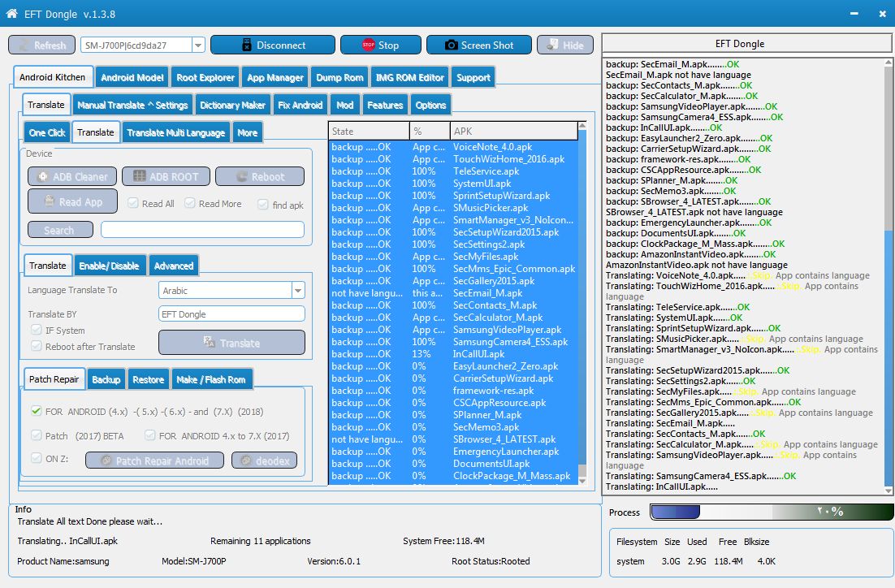Open the More tab
This screenshot has height=588, width=895.
247,132
